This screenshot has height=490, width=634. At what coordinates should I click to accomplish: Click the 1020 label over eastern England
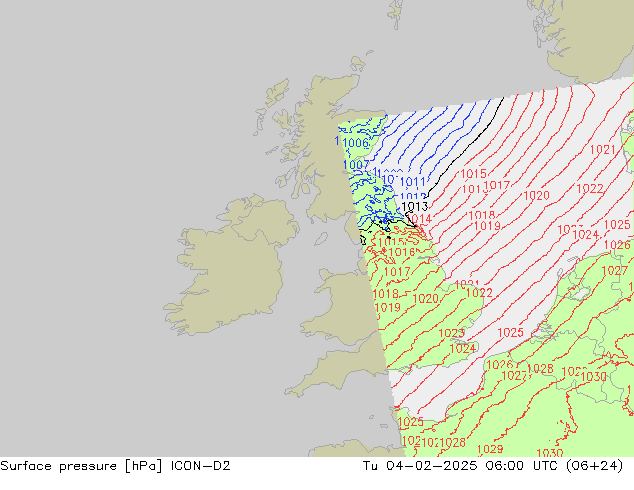click(425, 299)
